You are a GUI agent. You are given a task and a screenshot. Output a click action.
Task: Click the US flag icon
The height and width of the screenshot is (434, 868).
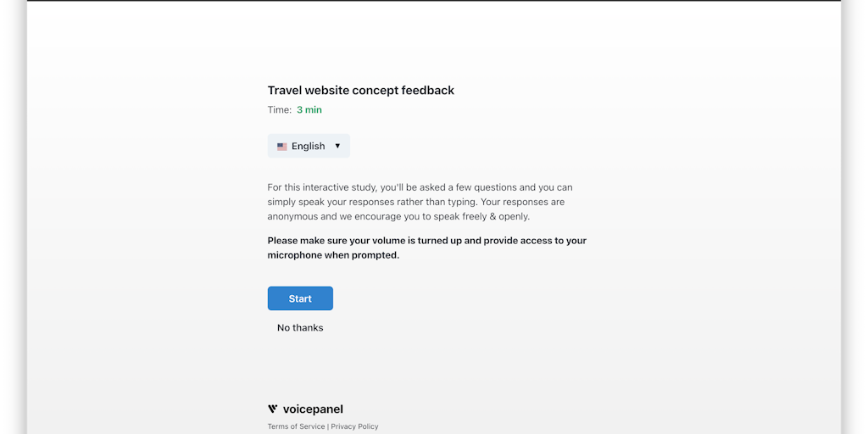coord(281,147)
